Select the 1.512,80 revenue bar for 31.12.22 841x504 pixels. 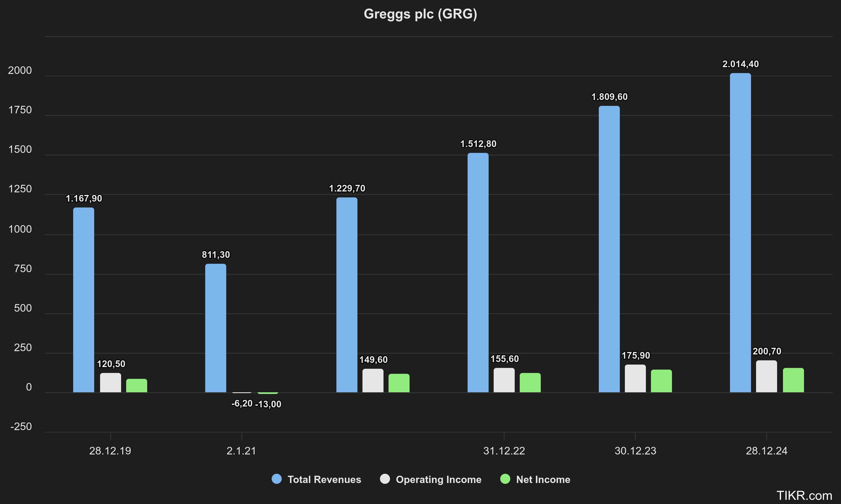[x=478, y=273]
